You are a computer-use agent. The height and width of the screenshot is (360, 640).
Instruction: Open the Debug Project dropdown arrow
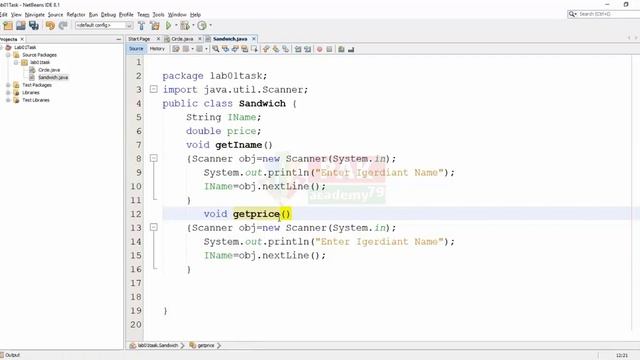tap(193, 25)
